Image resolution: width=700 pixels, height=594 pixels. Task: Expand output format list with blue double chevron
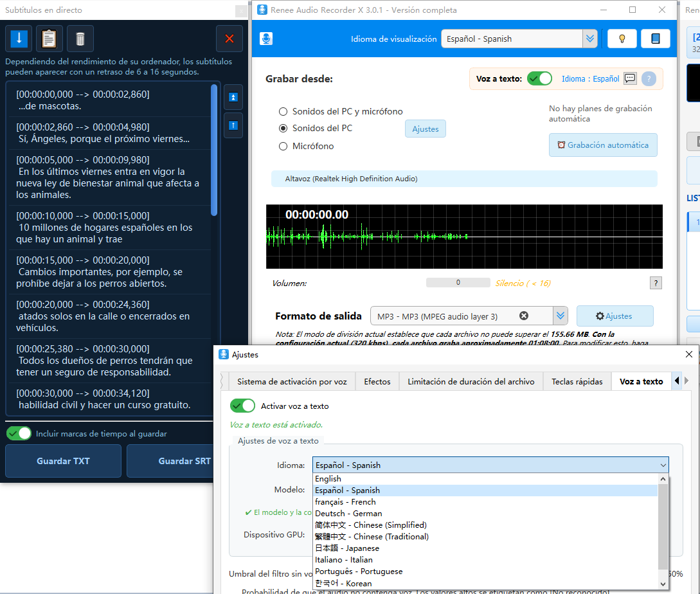[x=561, y=316]
